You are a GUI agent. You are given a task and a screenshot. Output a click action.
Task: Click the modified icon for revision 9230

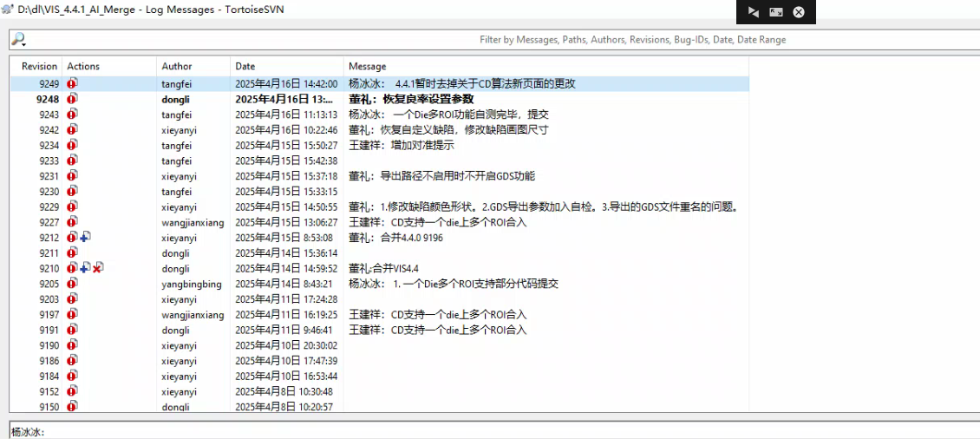pos(72,192)
